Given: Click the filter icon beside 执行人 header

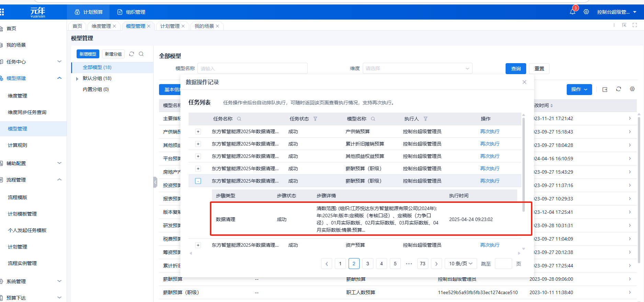Looking at the screenshot, I should coord(426,119).
